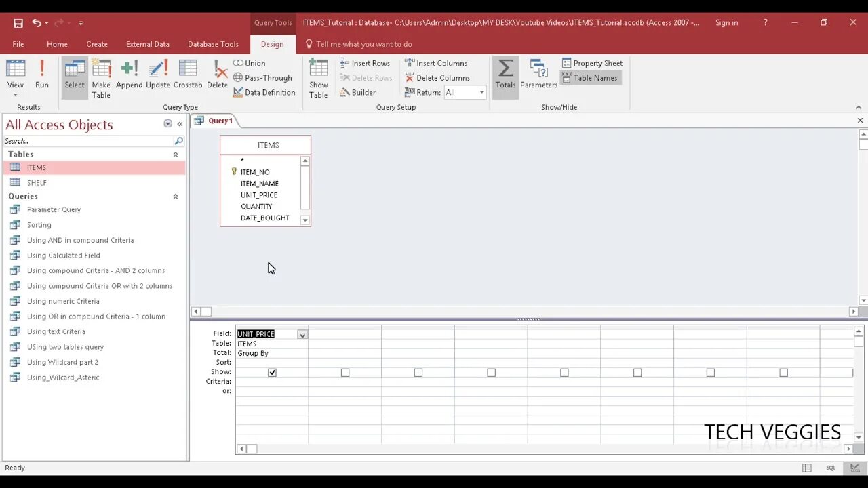This screenshot has height=488, width=868.
Task: Choose the Crosstab query type
Action: click(188, 75)
